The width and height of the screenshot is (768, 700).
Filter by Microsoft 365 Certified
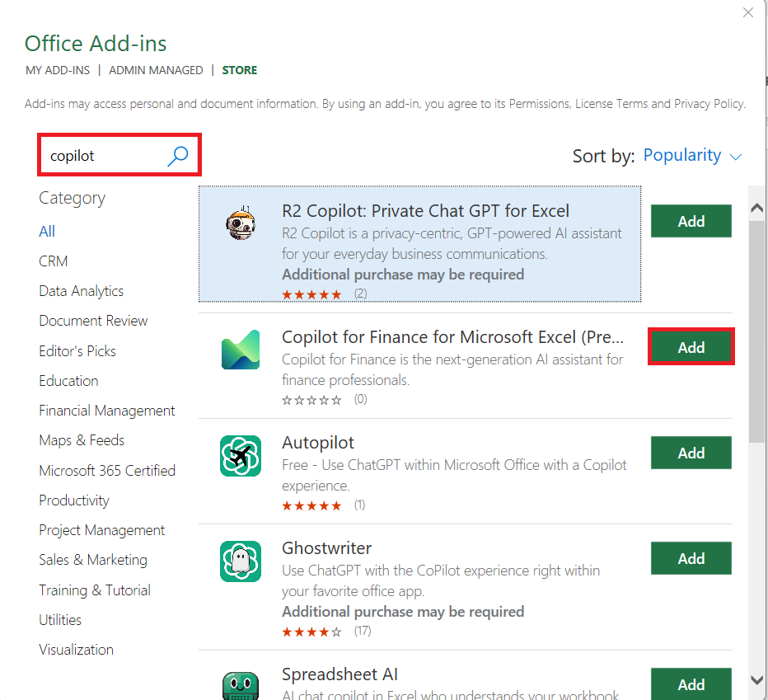(107, 471)
